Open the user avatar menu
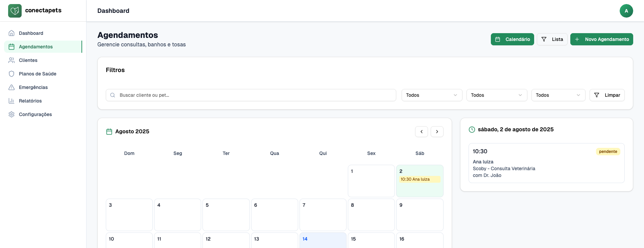 [626, 11]
